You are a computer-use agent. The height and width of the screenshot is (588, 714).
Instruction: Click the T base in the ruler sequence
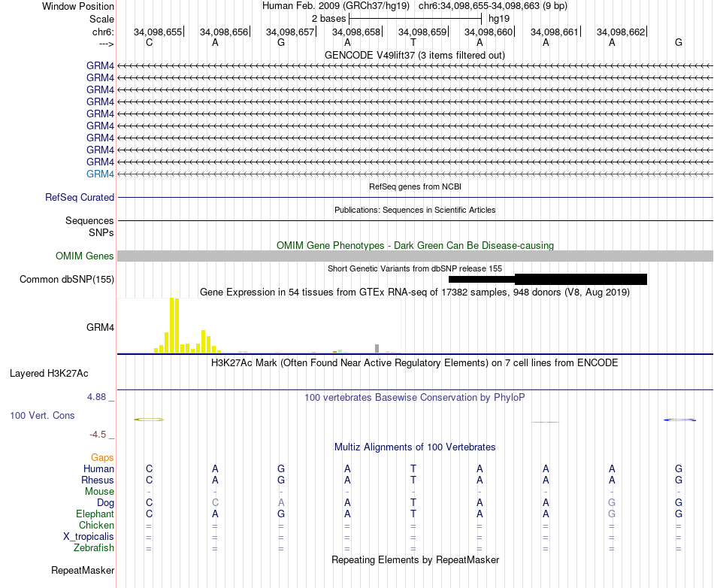tap(413, 43)
